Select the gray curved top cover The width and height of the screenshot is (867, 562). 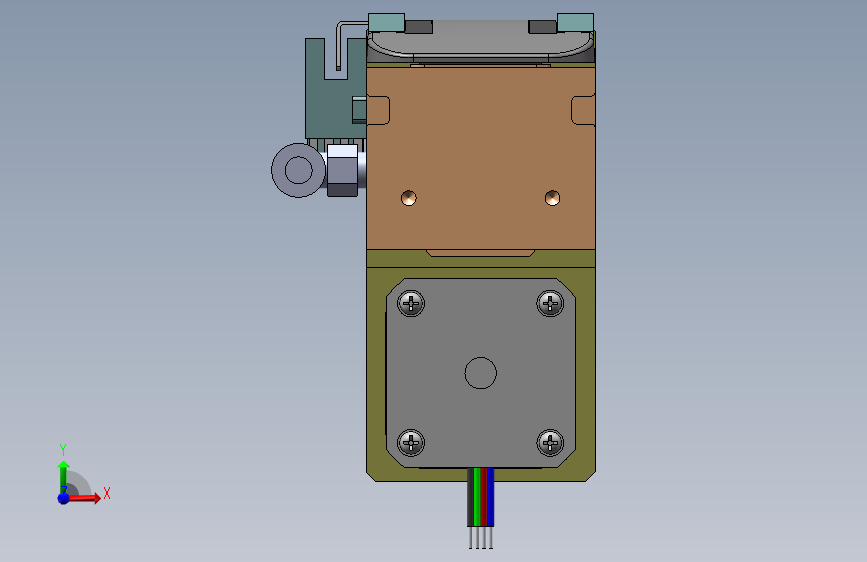(x=481, y=41)
